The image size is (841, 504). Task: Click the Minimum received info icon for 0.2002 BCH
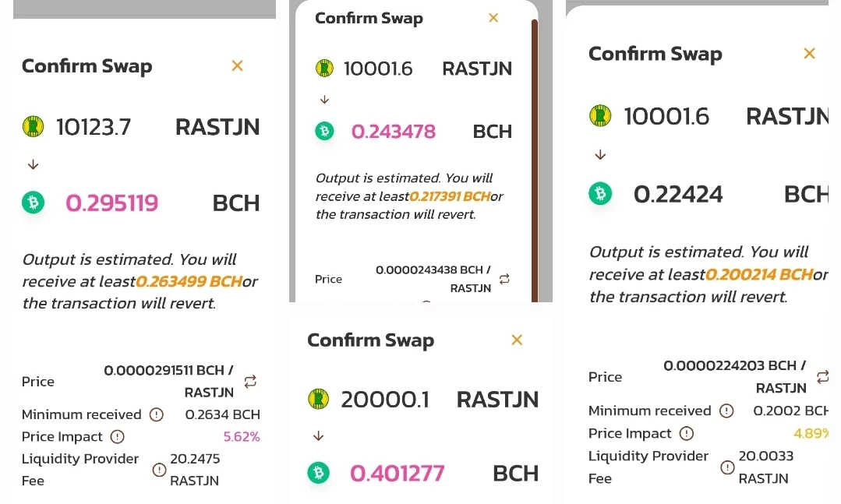click(x=726, y=411)
